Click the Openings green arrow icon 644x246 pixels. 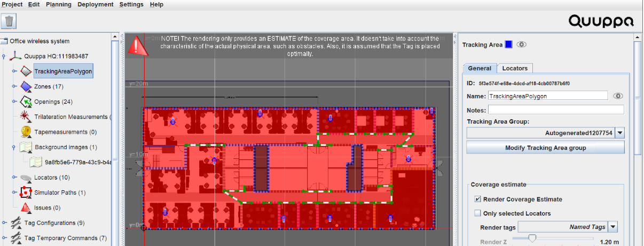tap(26, 101)
